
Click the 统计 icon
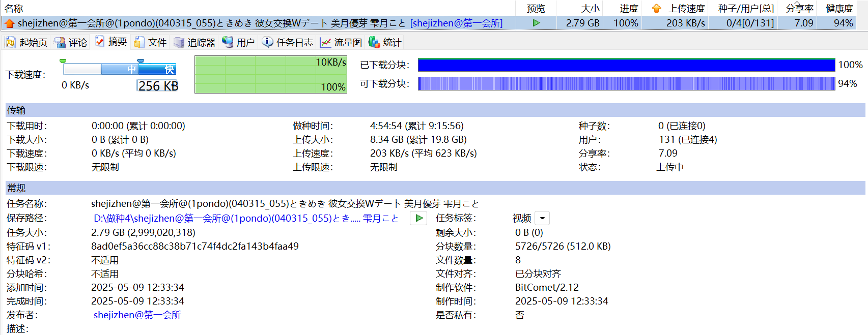(x=374, y=42)
